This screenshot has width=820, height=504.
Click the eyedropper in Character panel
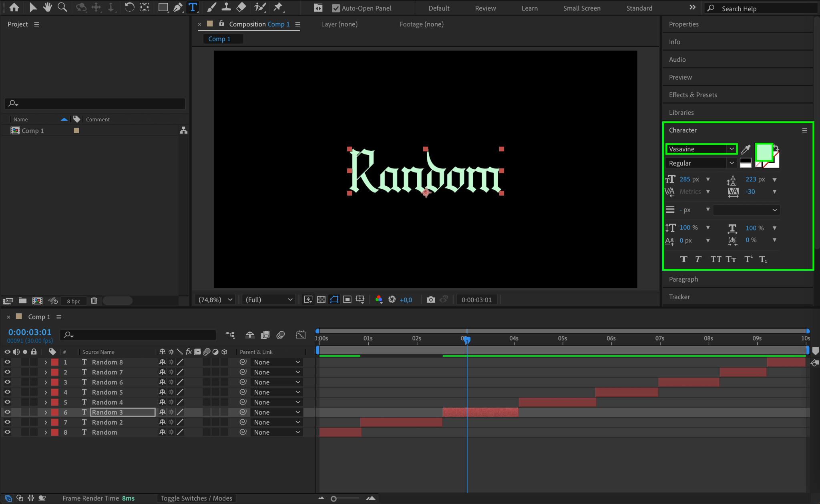pos(746,149)
